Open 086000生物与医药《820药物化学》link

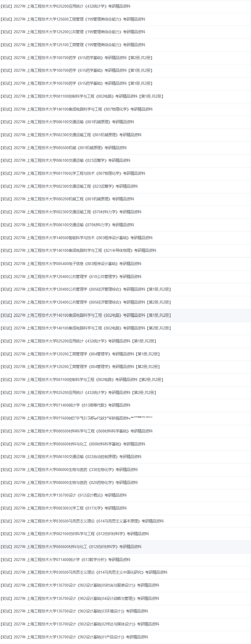69,482
